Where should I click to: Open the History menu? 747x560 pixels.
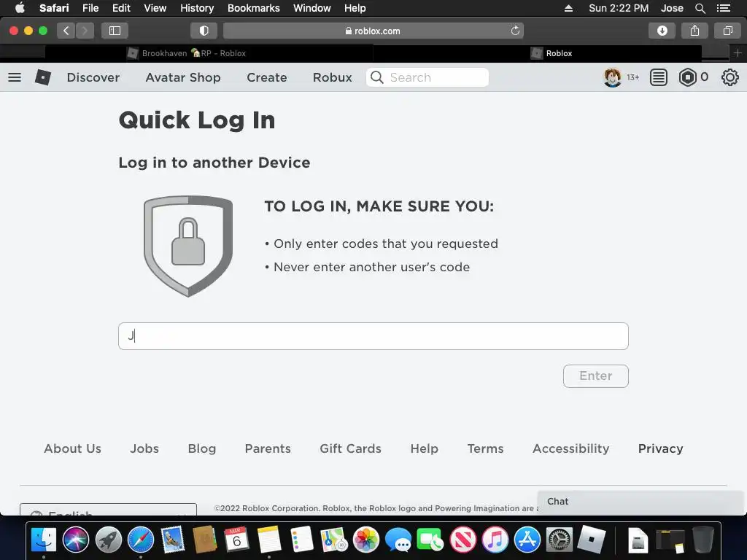click(197, 8)
